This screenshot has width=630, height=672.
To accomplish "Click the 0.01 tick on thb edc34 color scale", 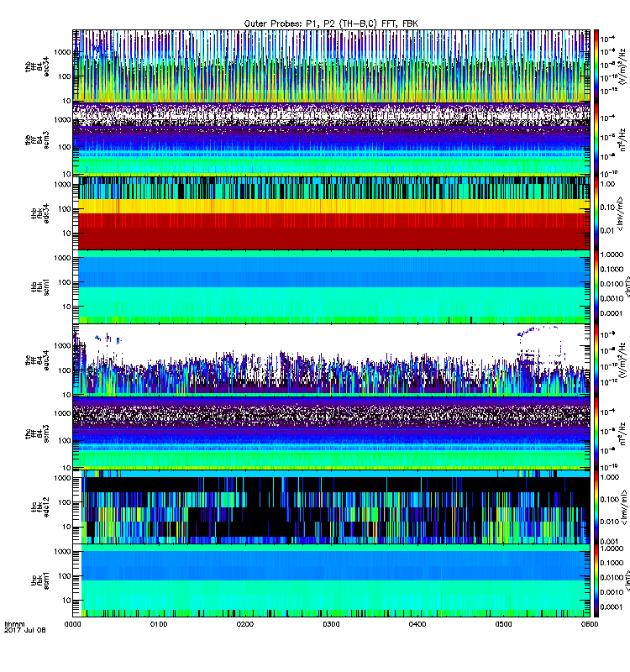I will (607, 230).
